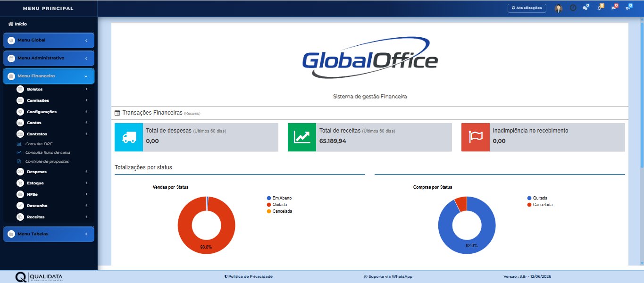Go to Início in the sidebar
The height and width of the screenshot is (283, 644).
point(21,24)
